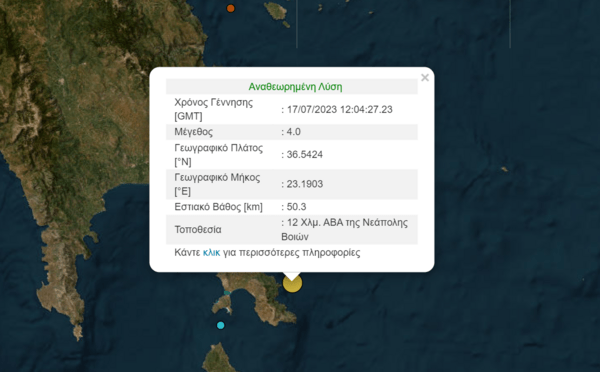Click the longitude value 23.1903
This screenshot has width=600, height=372.
point(305,184)
